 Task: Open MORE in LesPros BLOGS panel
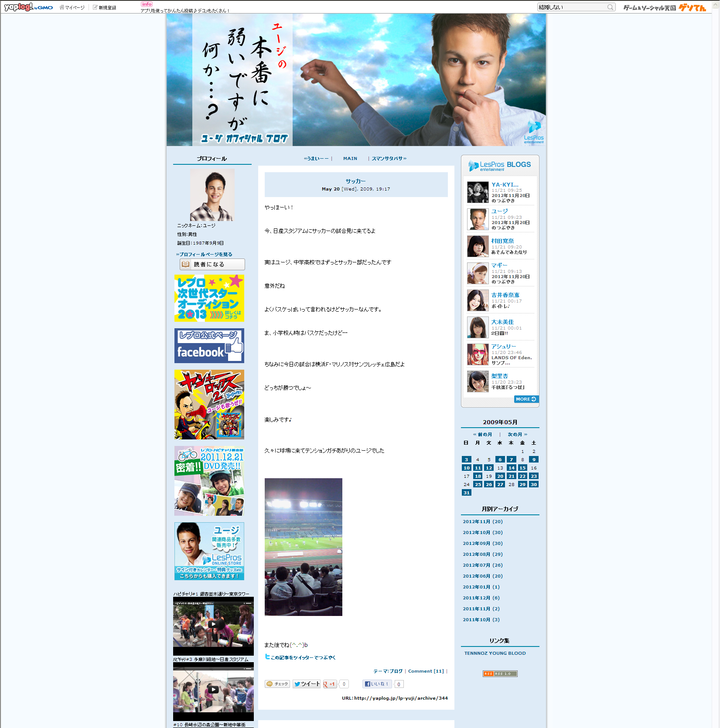526,399
